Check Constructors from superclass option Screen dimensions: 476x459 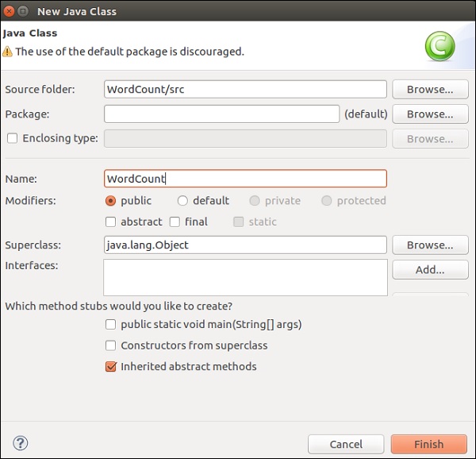(111, 345)
